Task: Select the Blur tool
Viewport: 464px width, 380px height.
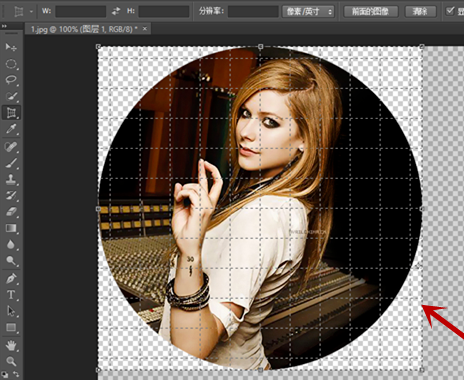Action: [x=11, y=245]
